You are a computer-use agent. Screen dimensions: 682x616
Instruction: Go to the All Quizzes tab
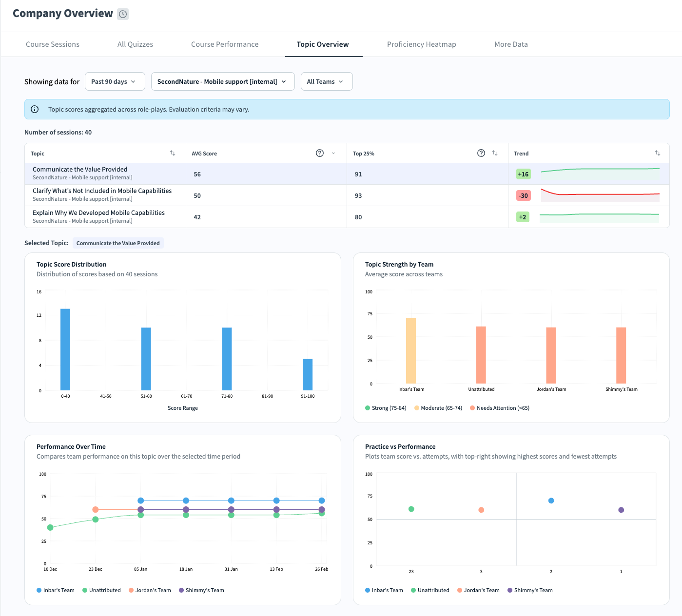(x=135, y=44)
